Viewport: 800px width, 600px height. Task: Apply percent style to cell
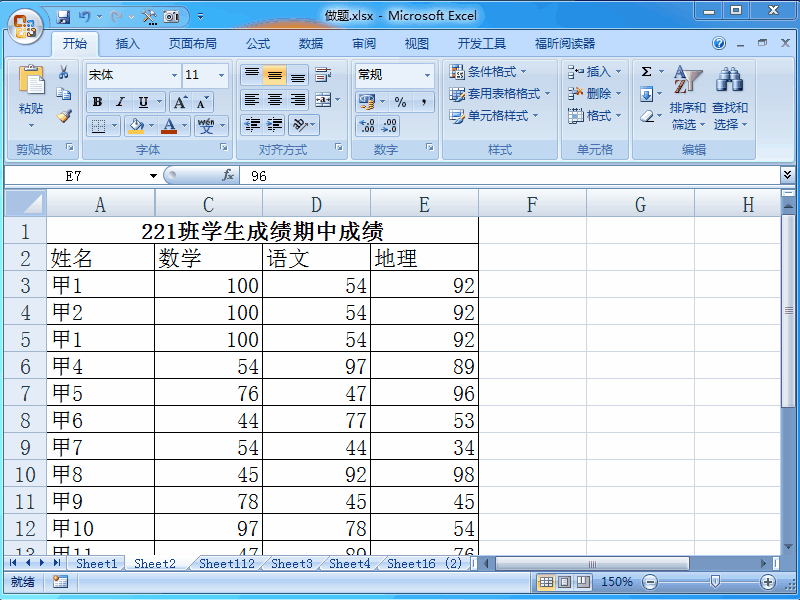[401, 102]
